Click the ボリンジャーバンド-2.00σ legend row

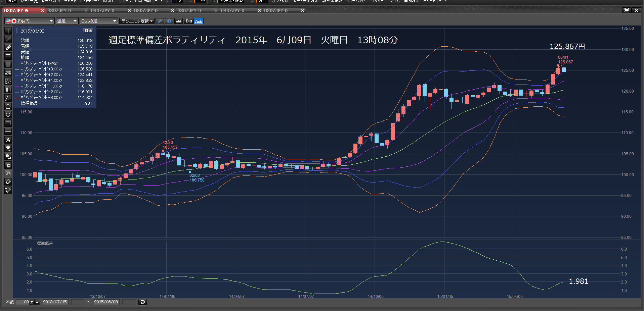tap(54, 92)
